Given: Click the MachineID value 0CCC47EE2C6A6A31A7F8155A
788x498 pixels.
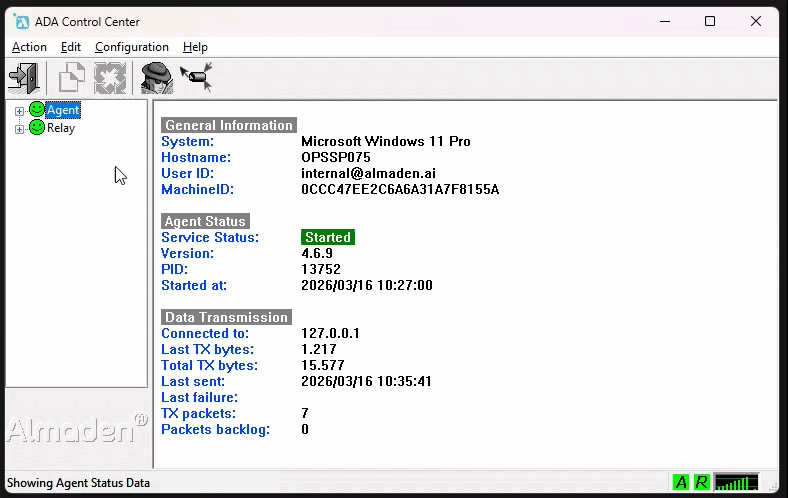Looking at the screenshot, I should [x=400, y=189].
